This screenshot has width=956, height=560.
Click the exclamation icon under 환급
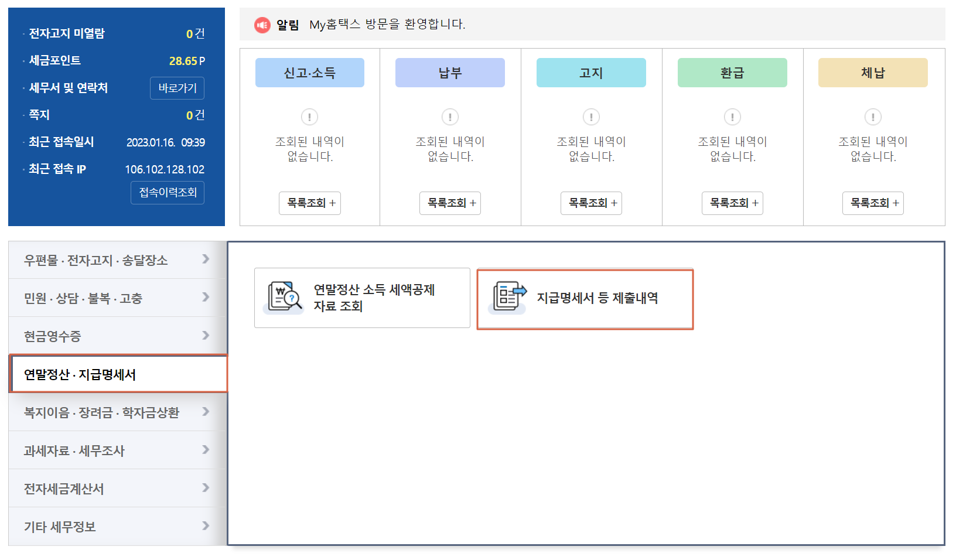pyautogui.click(x=732, y=117)
